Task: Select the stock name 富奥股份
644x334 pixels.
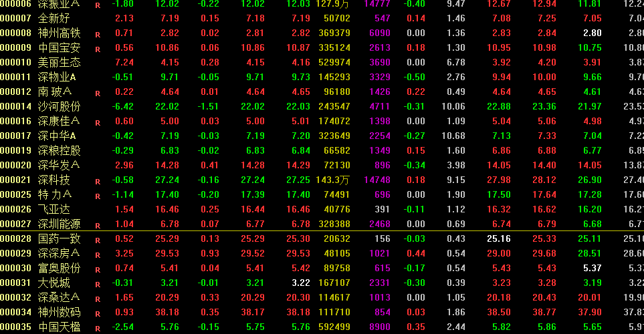Action: point(59,268)
